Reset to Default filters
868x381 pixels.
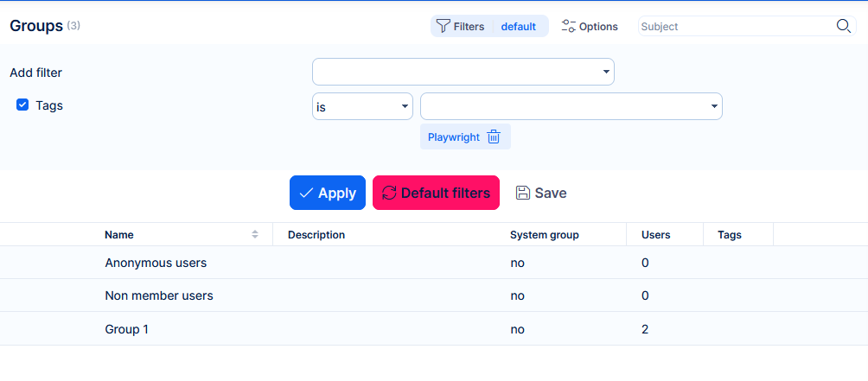436,193
